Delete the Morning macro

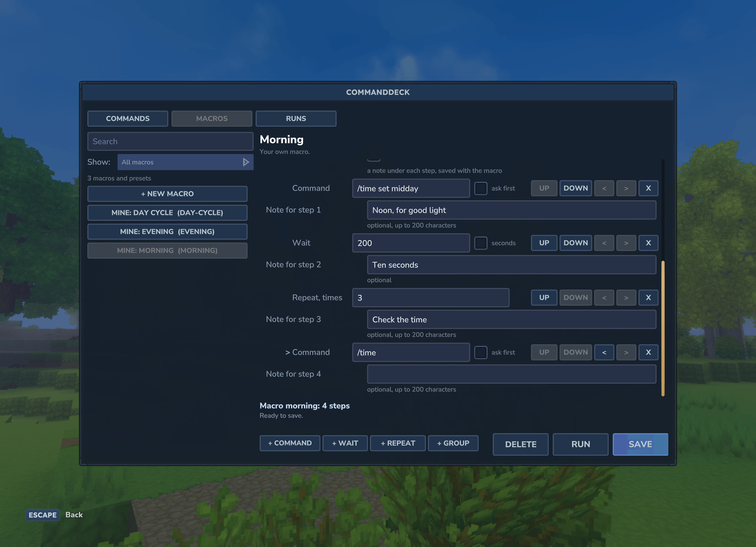(521, 444)
